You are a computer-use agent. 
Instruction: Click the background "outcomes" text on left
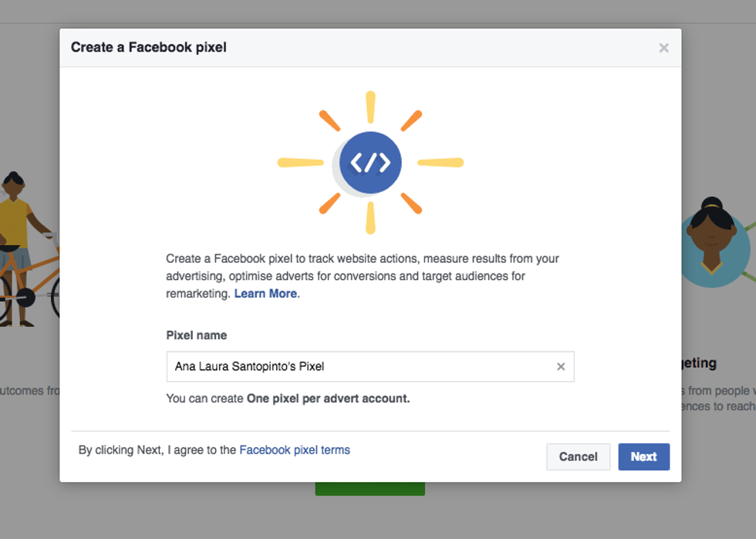pos(29,391)
